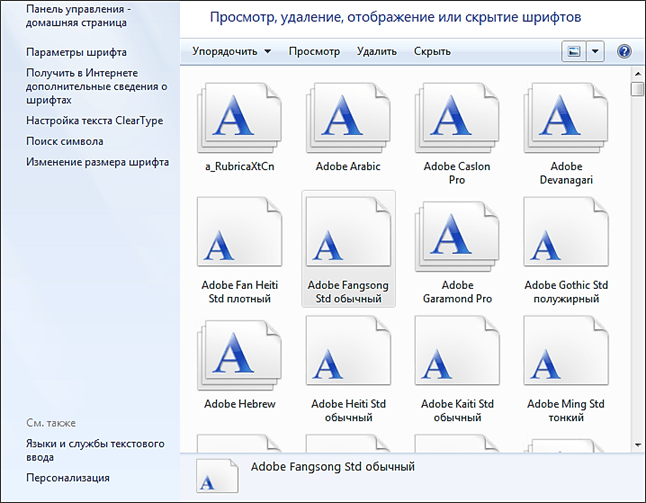
Task: Expand the view options dropdown arrow
Action: (596, 51)
